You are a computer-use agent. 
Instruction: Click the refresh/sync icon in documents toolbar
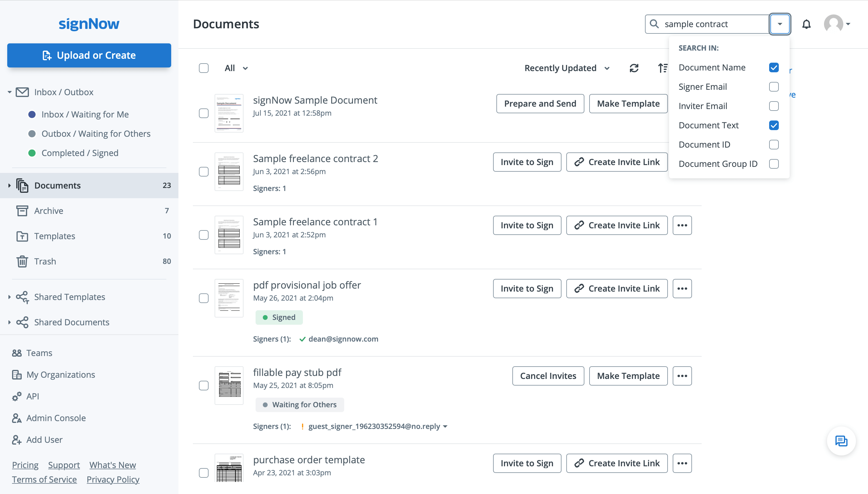click(634, 67)
